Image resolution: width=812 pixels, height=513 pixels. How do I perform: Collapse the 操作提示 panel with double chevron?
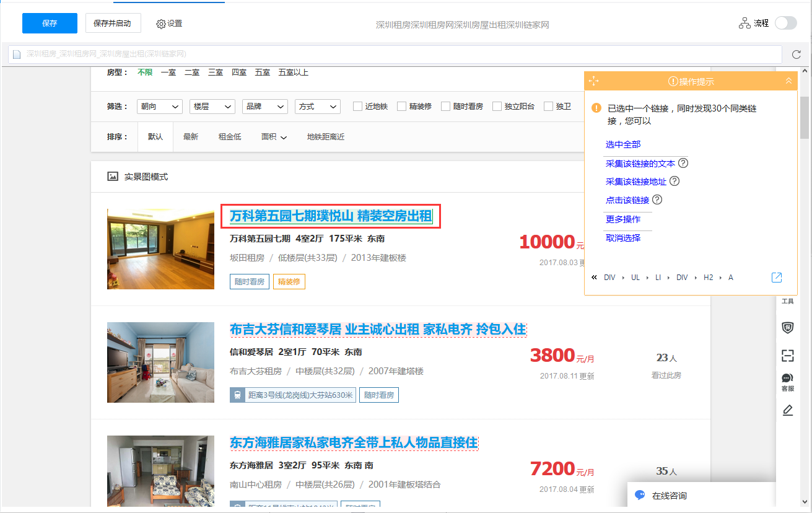pos(788,81)
